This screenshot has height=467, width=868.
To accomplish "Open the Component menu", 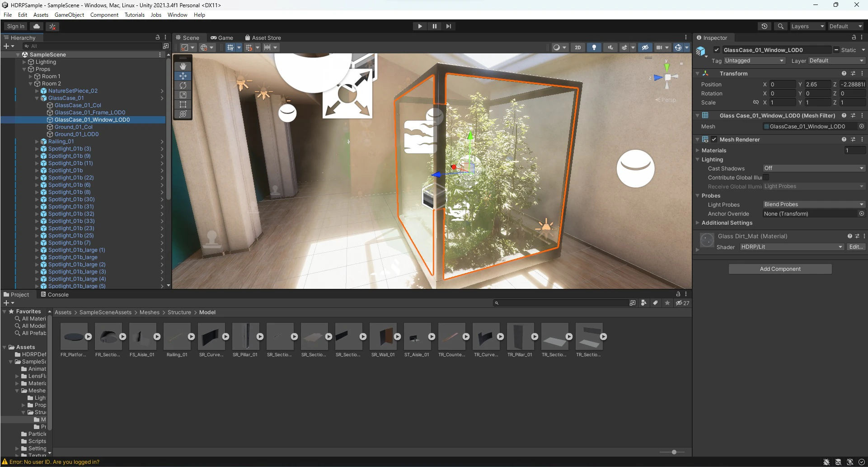I will (104, 15).
